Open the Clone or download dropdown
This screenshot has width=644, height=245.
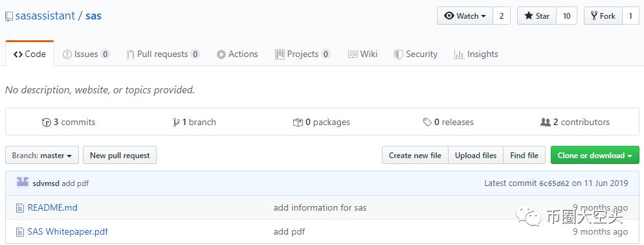point(595,156)
